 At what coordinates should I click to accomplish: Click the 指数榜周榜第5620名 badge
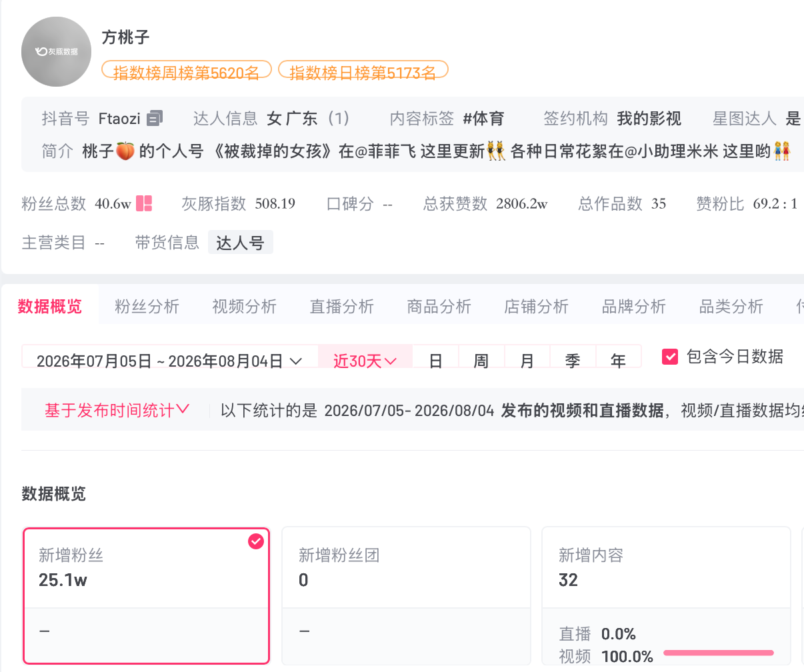(x=187, y=71)
